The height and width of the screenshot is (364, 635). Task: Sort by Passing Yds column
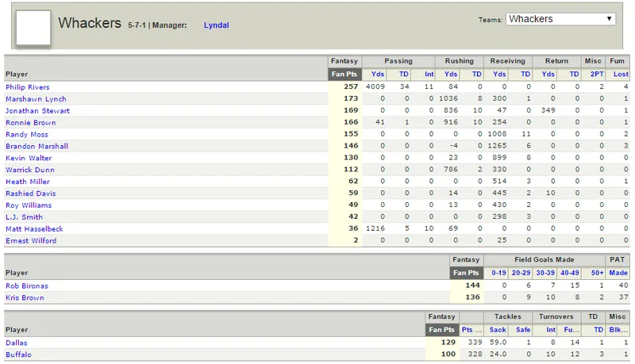[378, 74]
